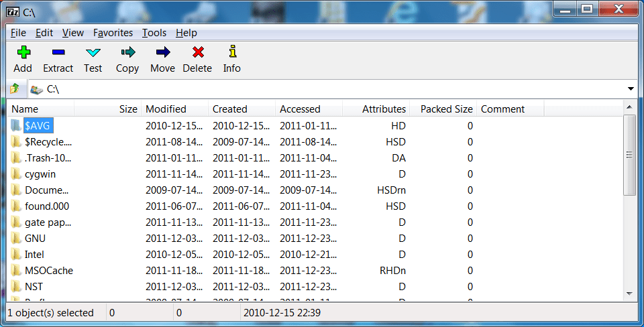
Task: Click status bar '1 object(s) selected'
Action: point(50,313)
